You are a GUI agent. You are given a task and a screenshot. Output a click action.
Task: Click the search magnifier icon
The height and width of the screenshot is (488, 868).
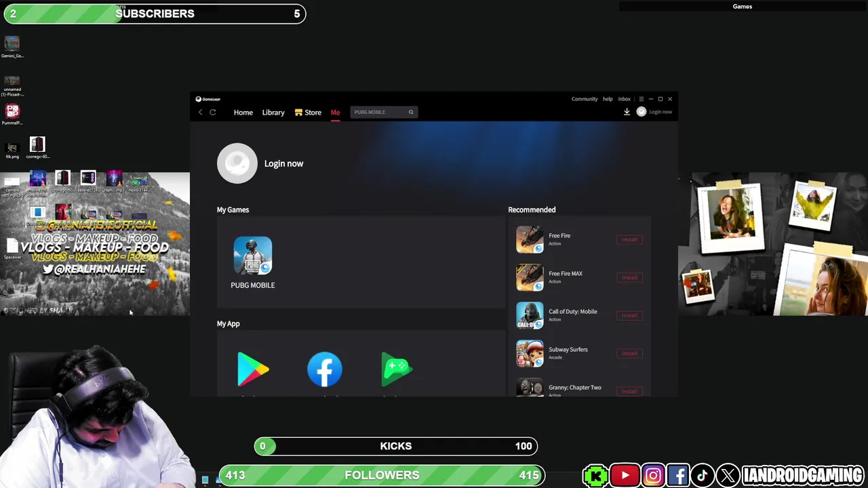click(x=411, y=113)
